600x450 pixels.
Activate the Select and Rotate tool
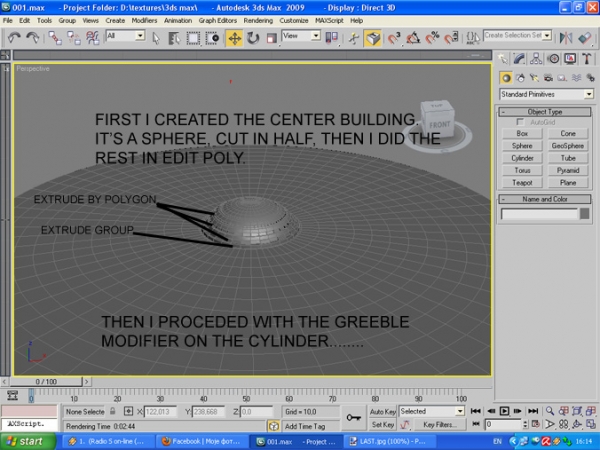click(253, 38)
